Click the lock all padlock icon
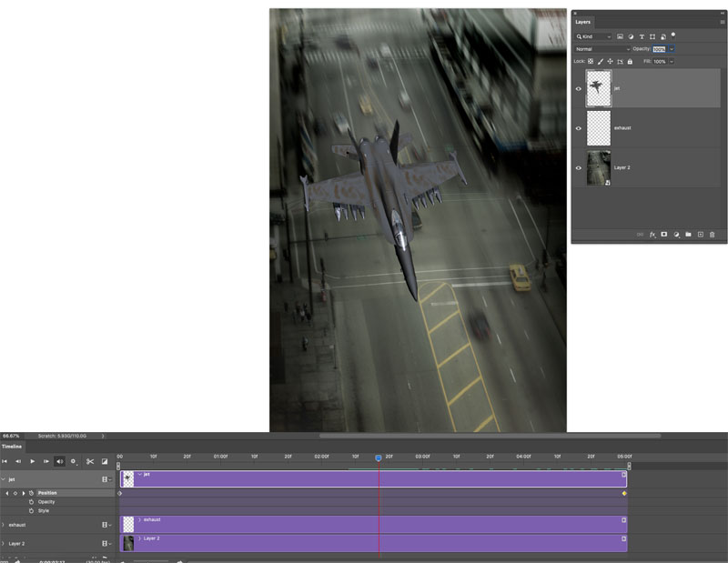This screenshot has height=563, width=728. coord(630,61)
